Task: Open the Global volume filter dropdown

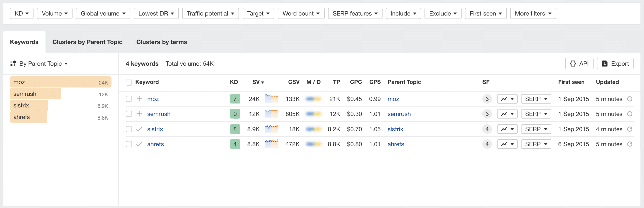Action: [x=103, y=13]
